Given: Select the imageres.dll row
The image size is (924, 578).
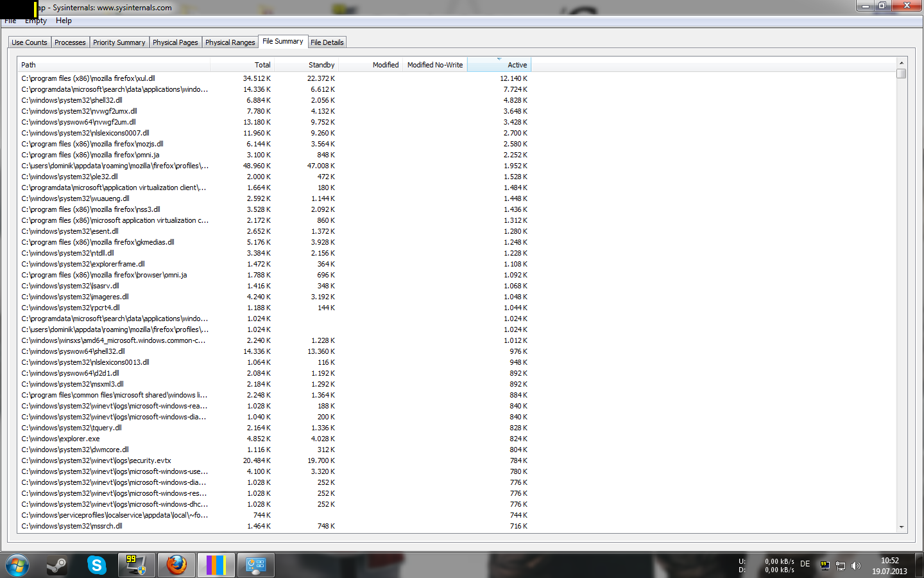Looking at the screenshot, I should coord(275,297).
